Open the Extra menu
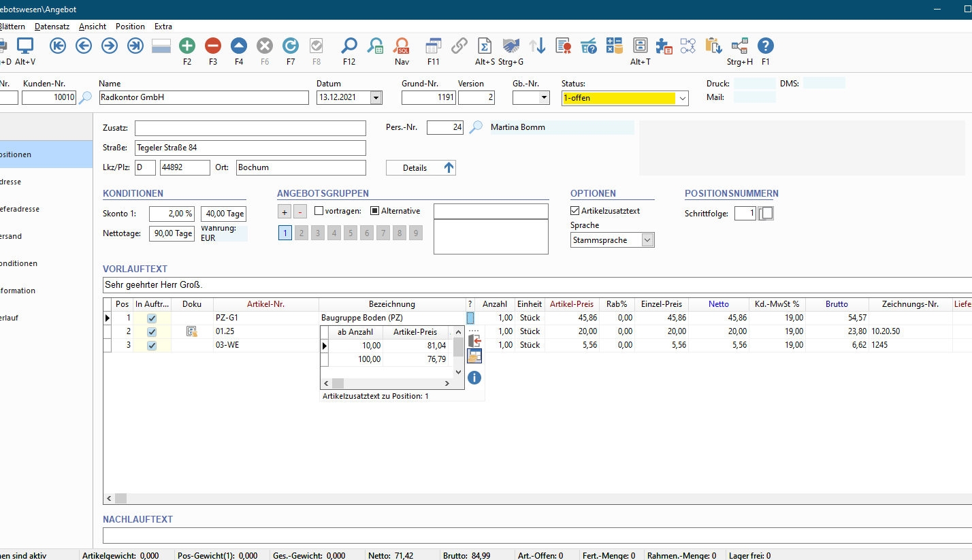This screenshot has width=972, height=560. (x=163, y=27)
